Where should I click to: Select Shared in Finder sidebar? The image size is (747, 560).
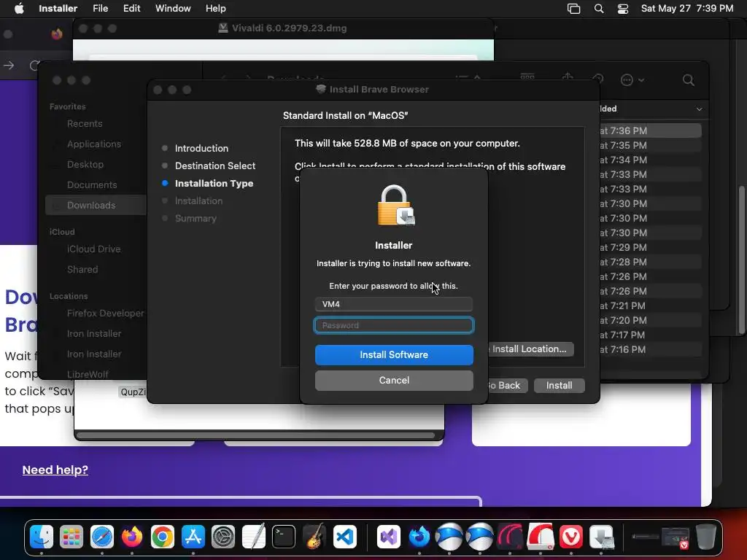point(82,270)
